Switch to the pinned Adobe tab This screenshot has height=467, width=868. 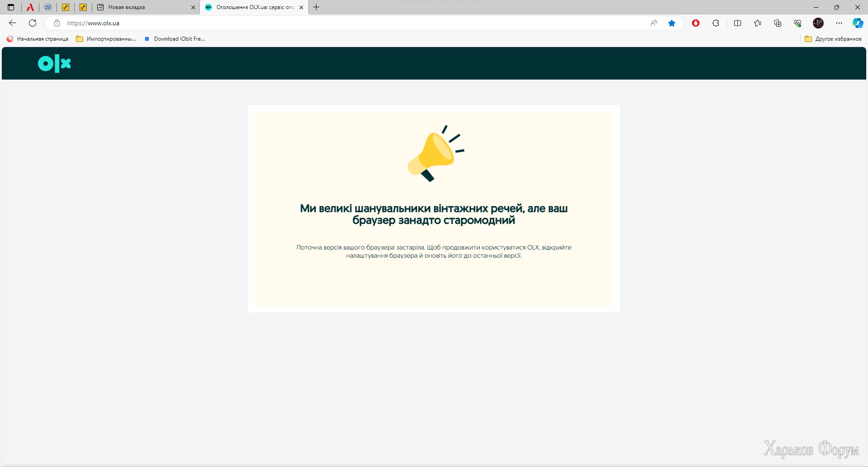coord(30,7)
